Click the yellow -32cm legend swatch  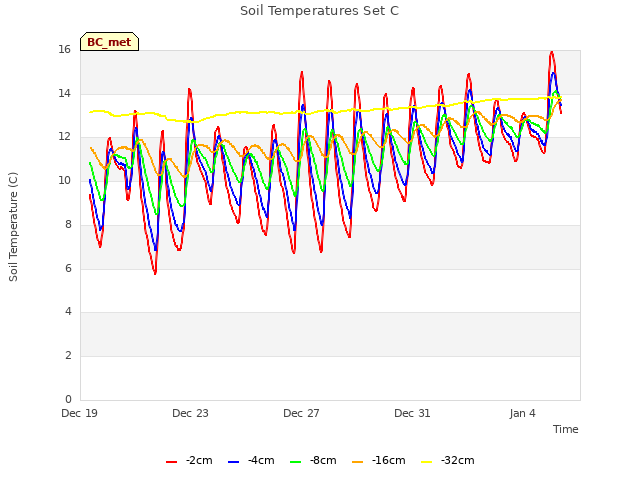(426, 462)
